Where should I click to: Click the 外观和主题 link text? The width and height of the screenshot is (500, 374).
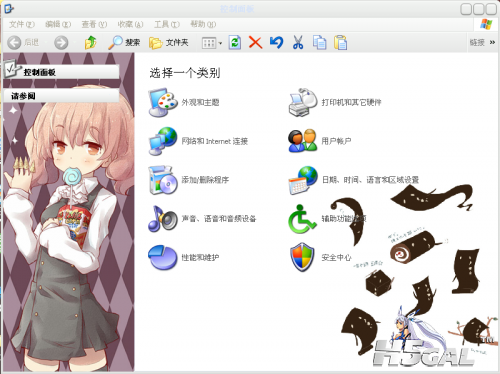point(200,102)
